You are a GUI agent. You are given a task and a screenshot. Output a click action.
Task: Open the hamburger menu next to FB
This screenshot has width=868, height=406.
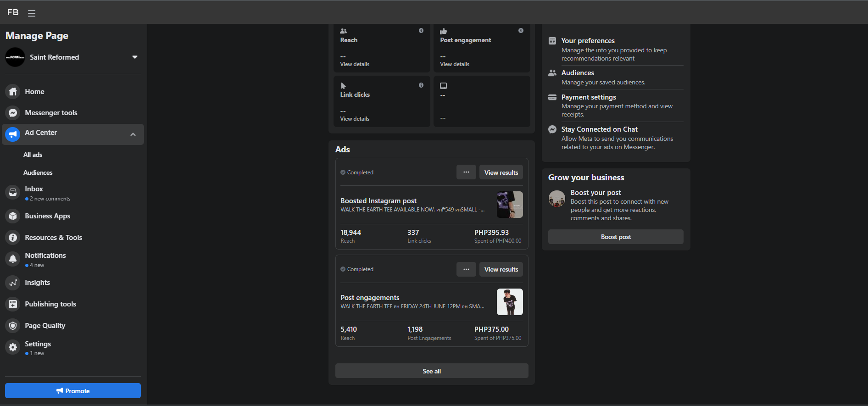point(32,13)
